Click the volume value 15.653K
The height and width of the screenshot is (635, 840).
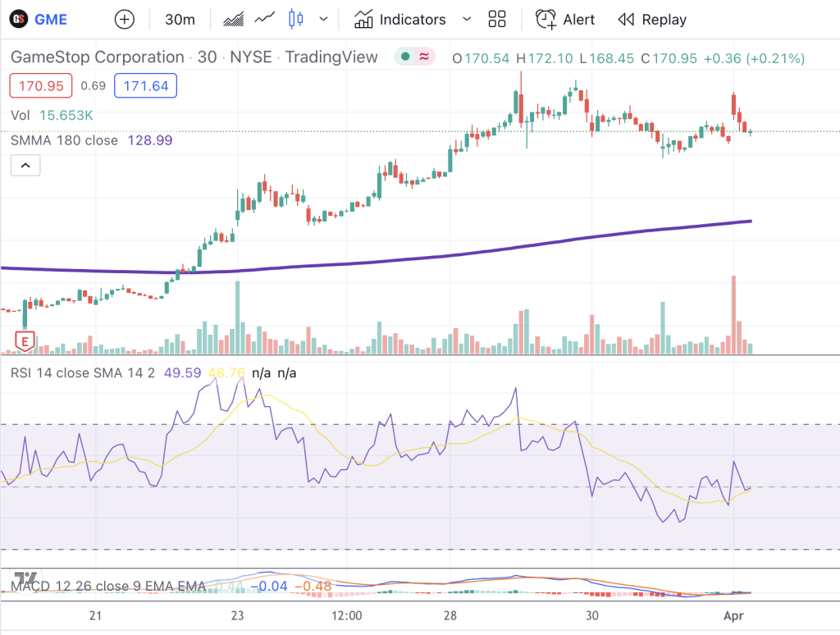(x=66, y=115)
